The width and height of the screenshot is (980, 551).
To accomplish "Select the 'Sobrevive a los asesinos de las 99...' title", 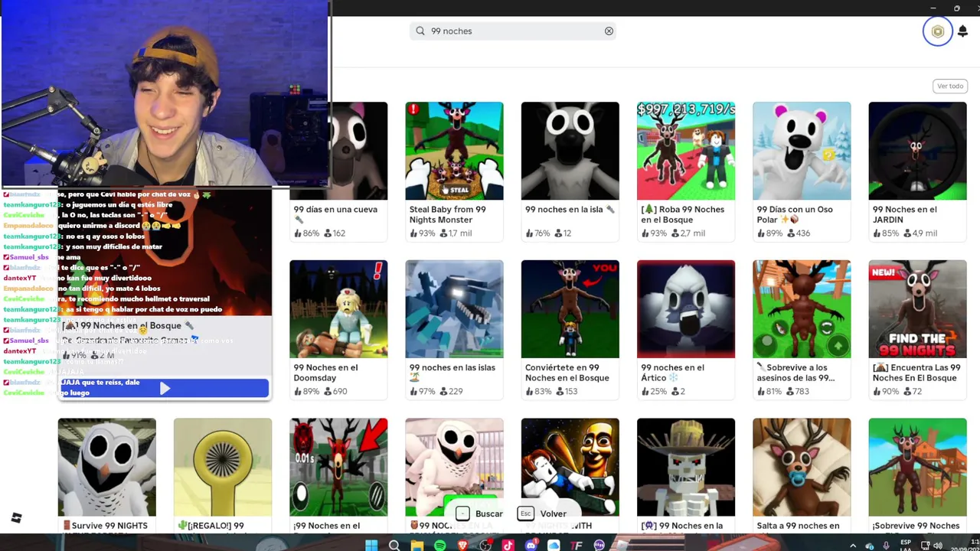I will 795,373.
